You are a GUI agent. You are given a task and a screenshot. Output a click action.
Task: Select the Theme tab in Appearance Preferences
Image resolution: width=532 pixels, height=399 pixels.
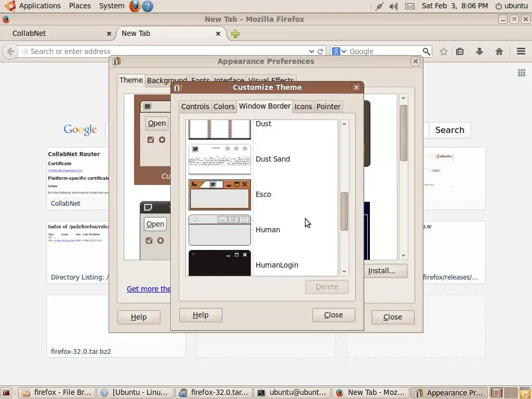click(x=131, y=80)
